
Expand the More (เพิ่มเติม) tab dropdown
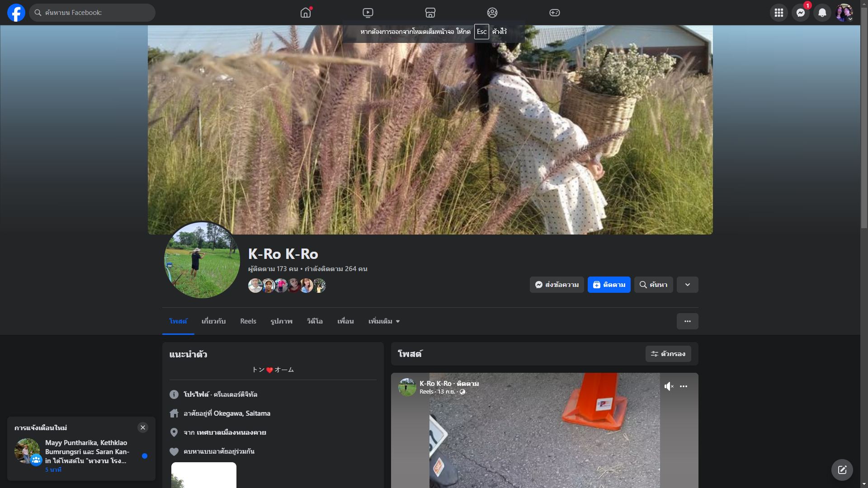click(384, 321)
